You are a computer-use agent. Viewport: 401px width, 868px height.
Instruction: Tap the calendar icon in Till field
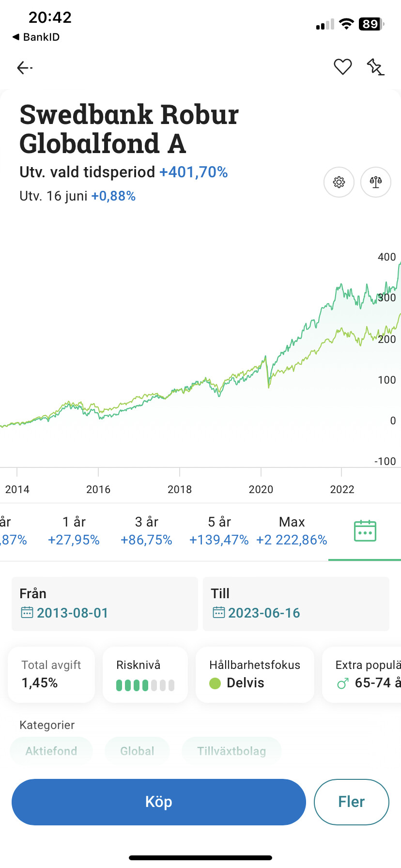point(219,613)
